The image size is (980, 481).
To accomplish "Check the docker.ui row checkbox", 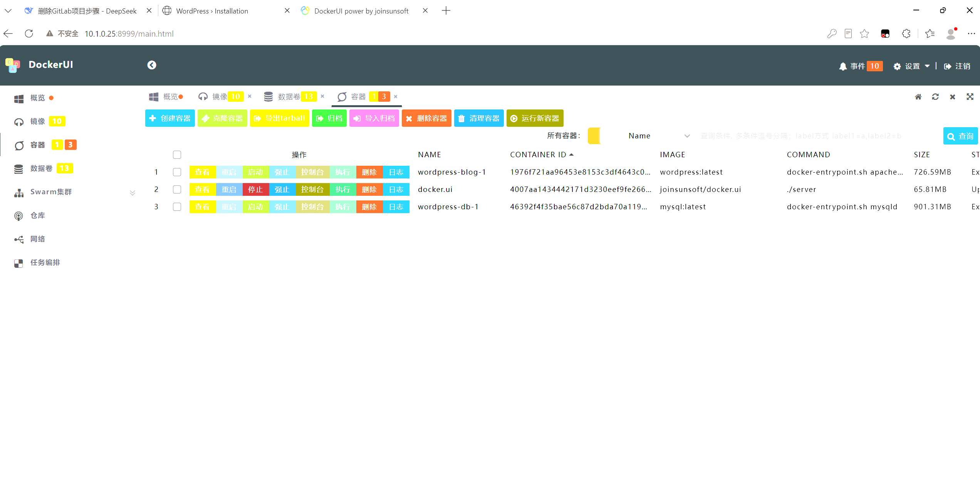I will (177, 190).
